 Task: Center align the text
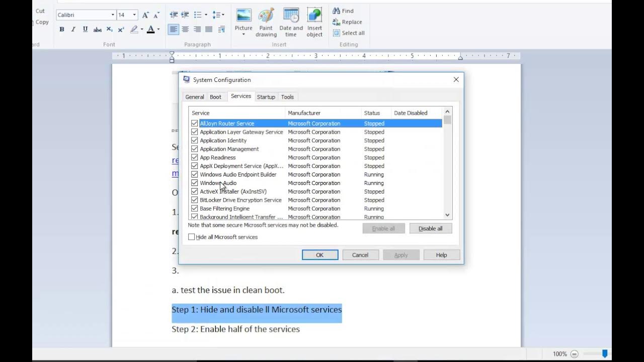[x=185, y=30]
